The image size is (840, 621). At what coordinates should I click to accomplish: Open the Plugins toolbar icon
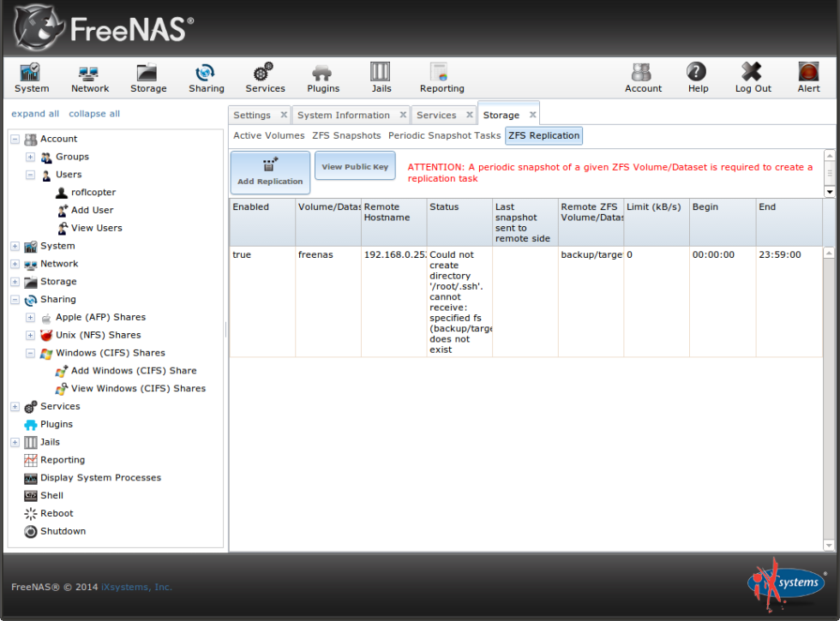point(322,77)
